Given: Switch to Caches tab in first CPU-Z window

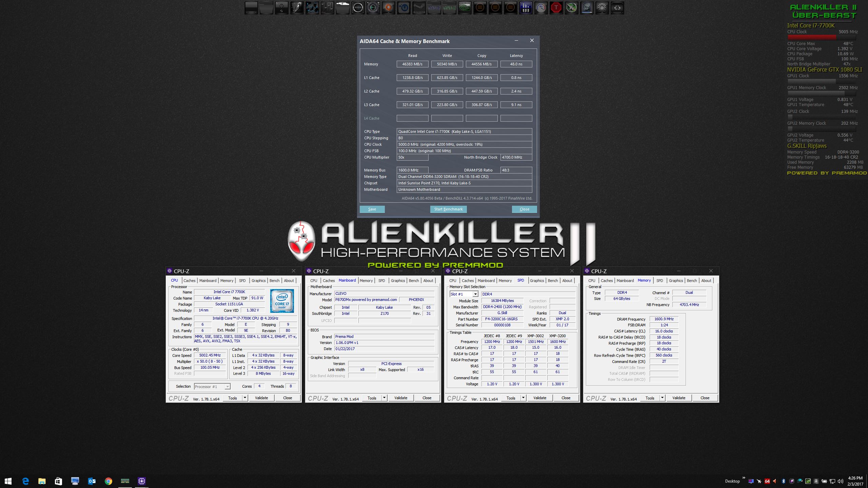Looking at the screenshot, I should pyautogui.click(x=189, y=281).
